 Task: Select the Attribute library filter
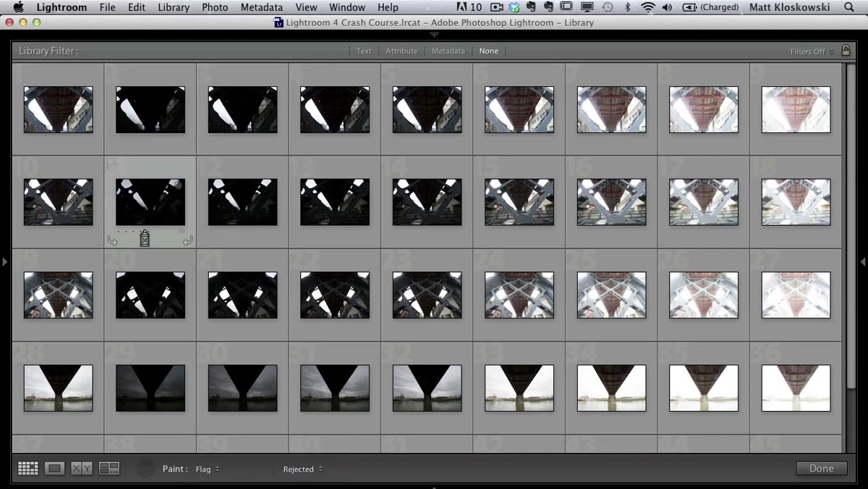pos(401,51)
